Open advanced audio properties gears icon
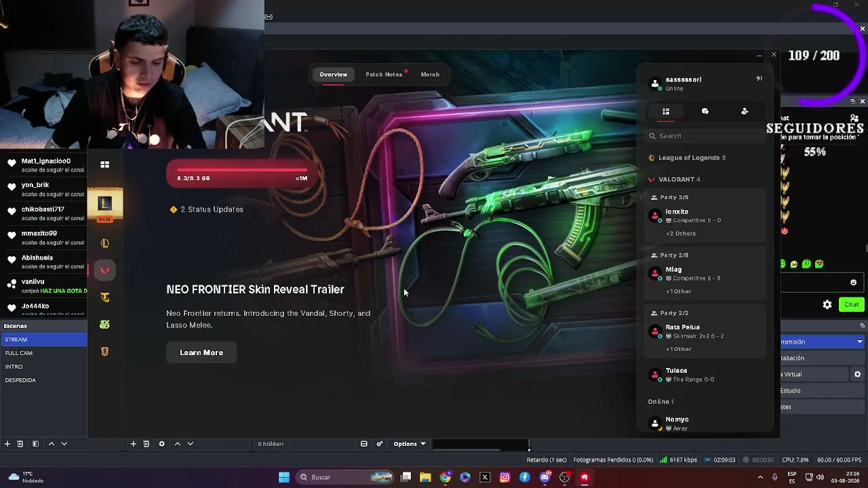Viewport: 868px width, 488px height. [x=380, y=444]
